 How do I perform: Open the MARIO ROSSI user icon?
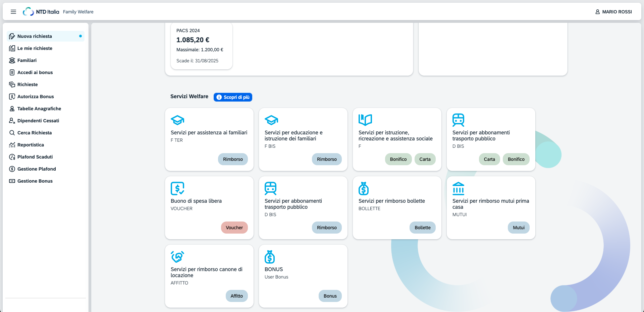click(598, 12)
